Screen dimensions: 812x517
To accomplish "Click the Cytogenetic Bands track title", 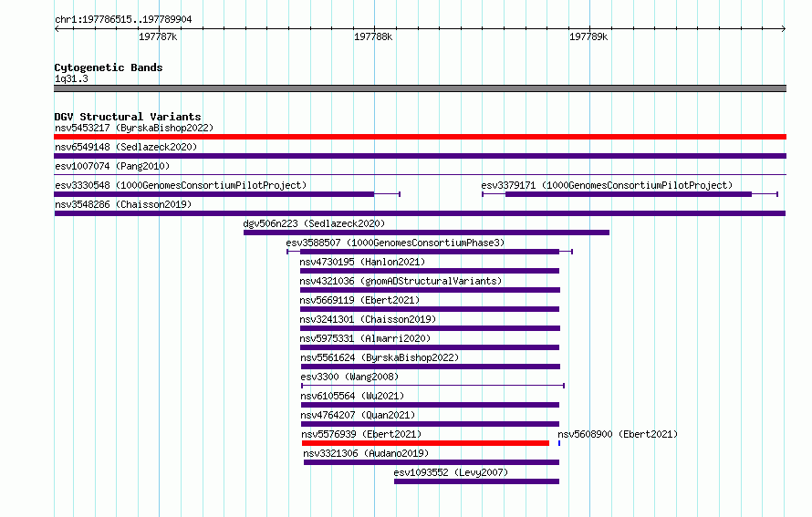I will coord(109,67).
